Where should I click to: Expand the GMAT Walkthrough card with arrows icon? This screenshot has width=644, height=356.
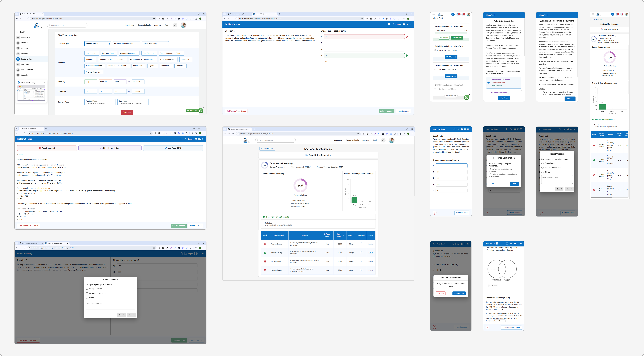(x=42, y=83)
